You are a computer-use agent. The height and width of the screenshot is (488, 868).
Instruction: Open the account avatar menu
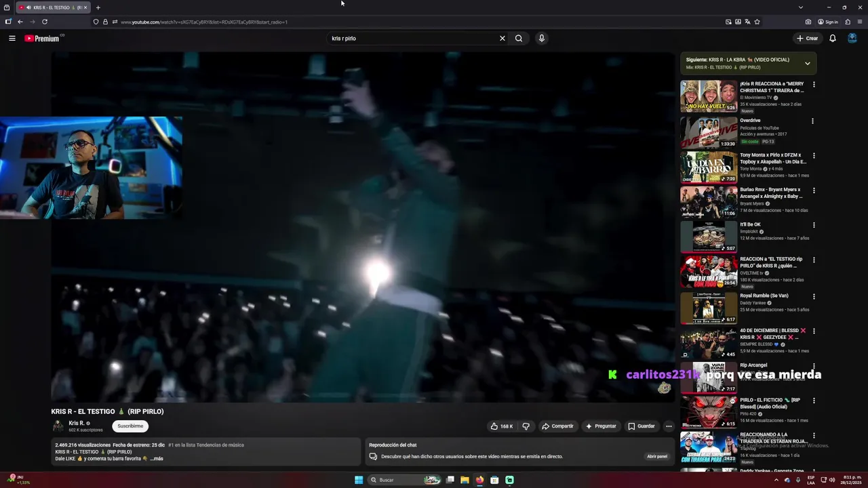click(852, 38)
